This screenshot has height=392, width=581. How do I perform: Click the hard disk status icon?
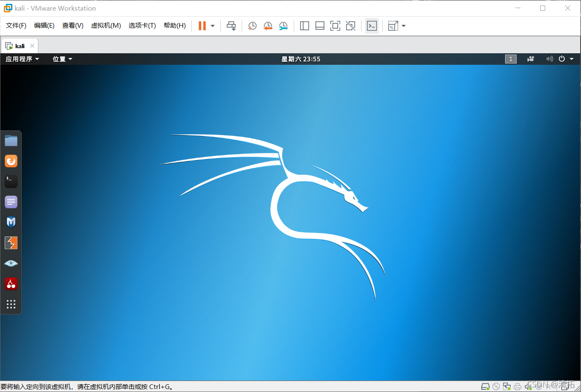pos(486,387)
